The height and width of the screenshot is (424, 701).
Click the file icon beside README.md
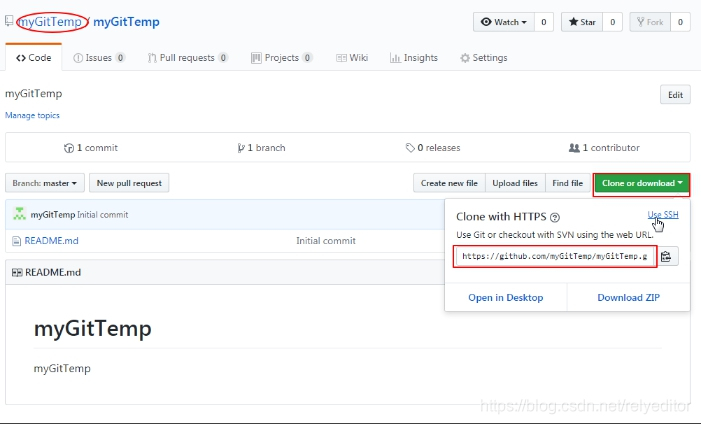click(x=17, y=241)
